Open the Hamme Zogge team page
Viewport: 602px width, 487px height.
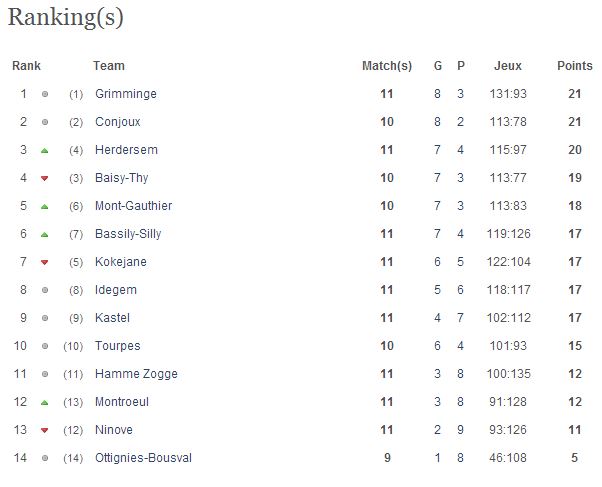[x=136, y=374]
